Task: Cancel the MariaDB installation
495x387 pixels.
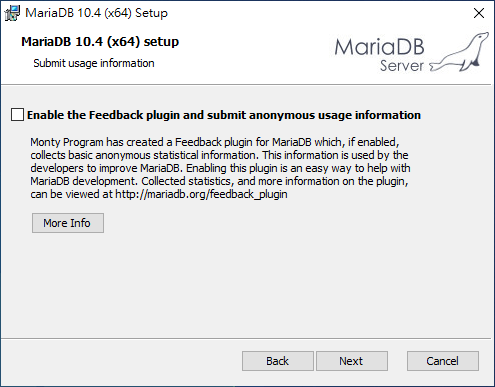Action: [x=443, y=361]
